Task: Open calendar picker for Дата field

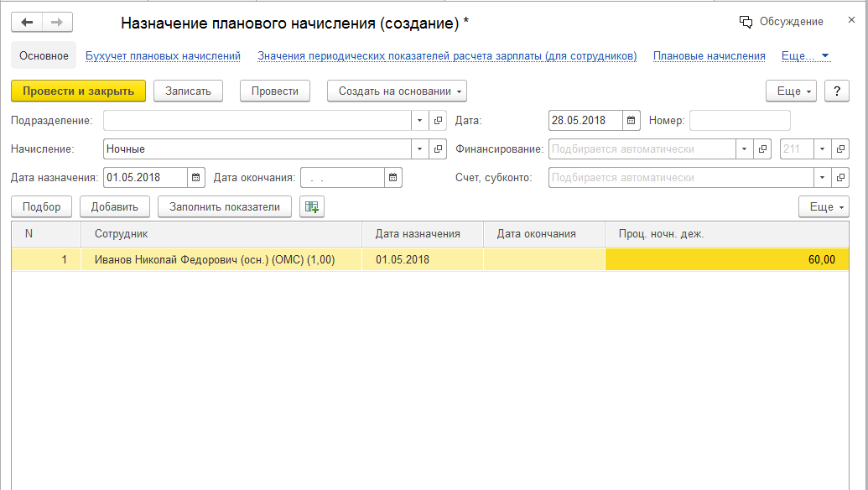Action: (x=632, y=121)
